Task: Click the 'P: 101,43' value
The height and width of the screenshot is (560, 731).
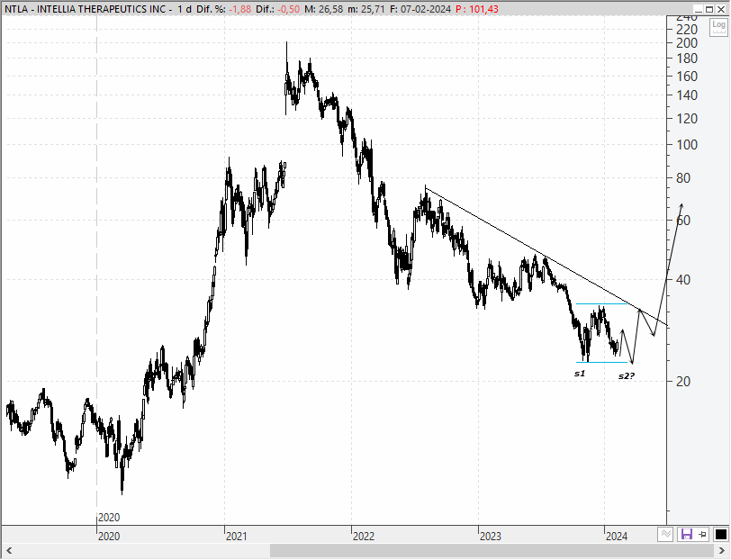Action: click(477, 9)
